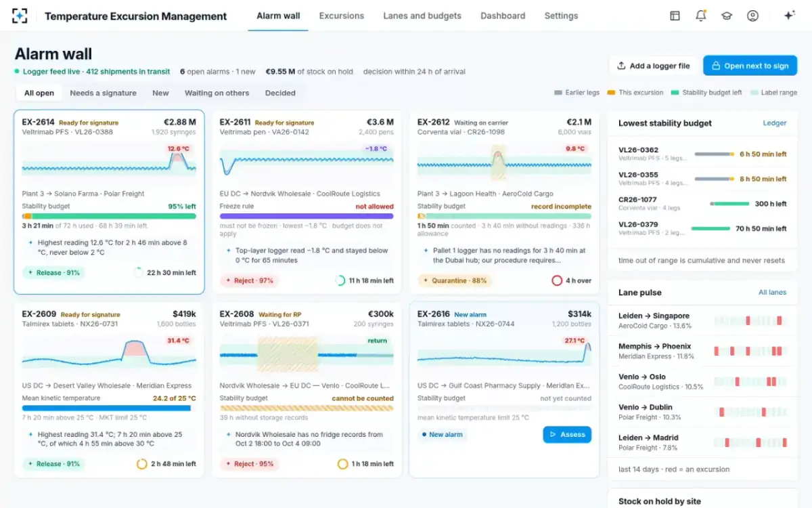The height and width of the screenshot is (508, 812).
Task: Click the Add a logger file button
Action: pyautogui.click(x=653, y=66)
